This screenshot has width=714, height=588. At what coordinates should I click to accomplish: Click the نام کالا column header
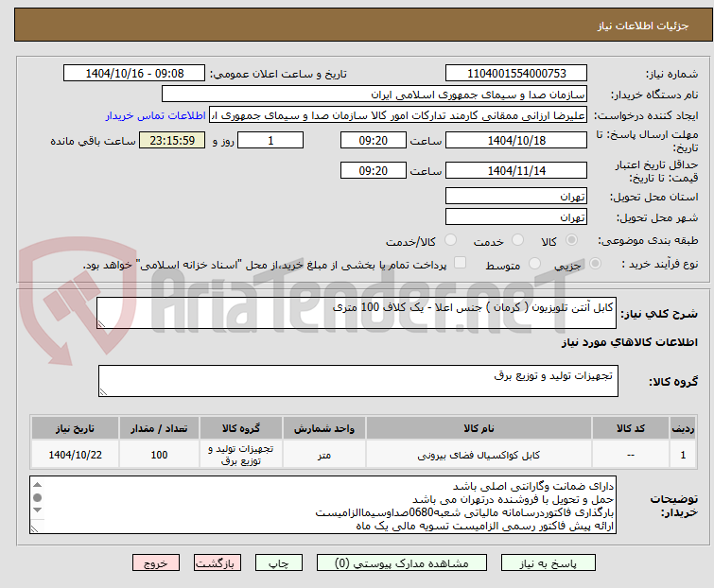click(479, 428)
